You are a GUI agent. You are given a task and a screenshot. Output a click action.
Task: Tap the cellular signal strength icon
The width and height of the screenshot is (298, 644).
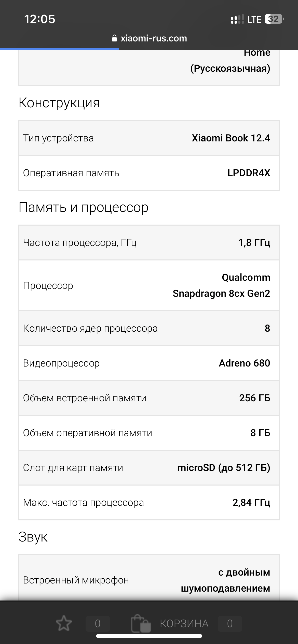[237, 20]
